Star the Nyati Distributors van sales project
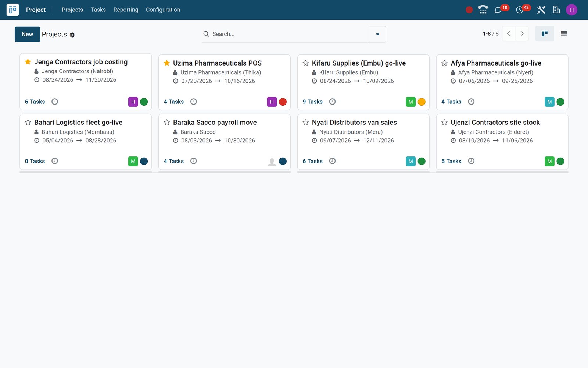Screen dimensions: 588x368 305,122
